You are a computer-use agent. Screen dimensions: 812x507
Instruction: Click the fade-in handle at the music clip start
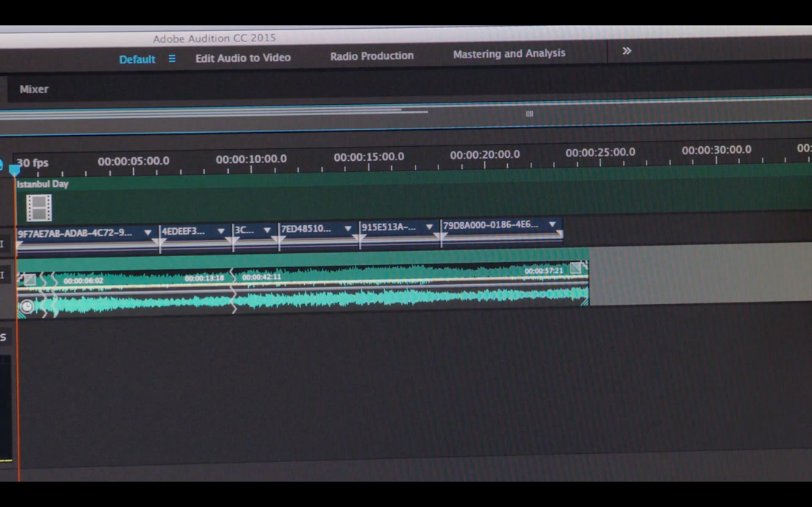pos(30,280)
